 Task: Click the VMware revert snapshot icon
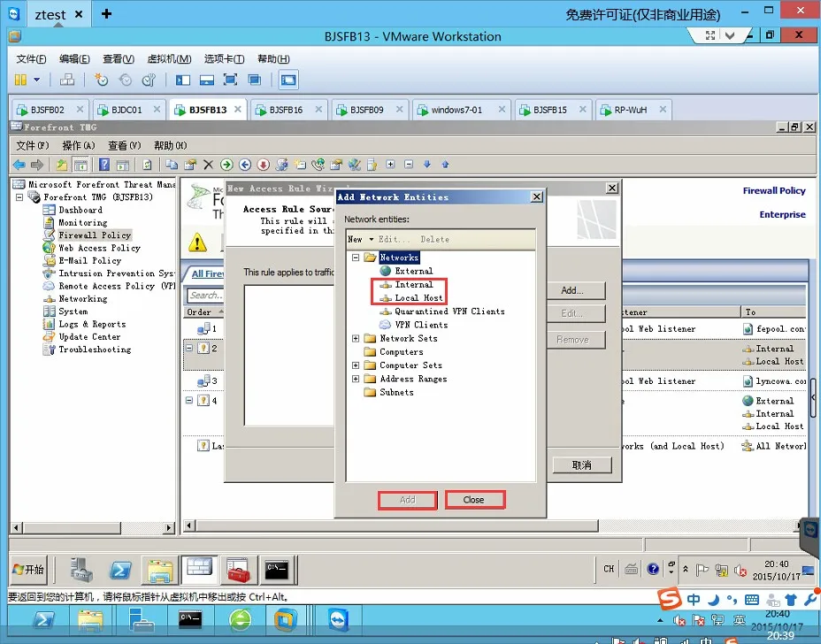pyautogui.click(x=125, y=80)
